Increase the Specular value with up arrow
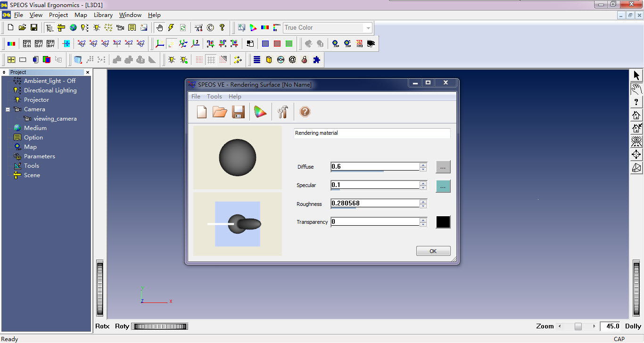The image size is (644, 343). point(423,183)
